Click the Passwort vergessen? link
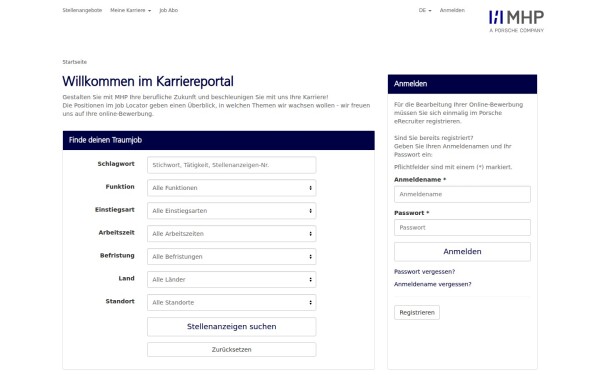 424,272
